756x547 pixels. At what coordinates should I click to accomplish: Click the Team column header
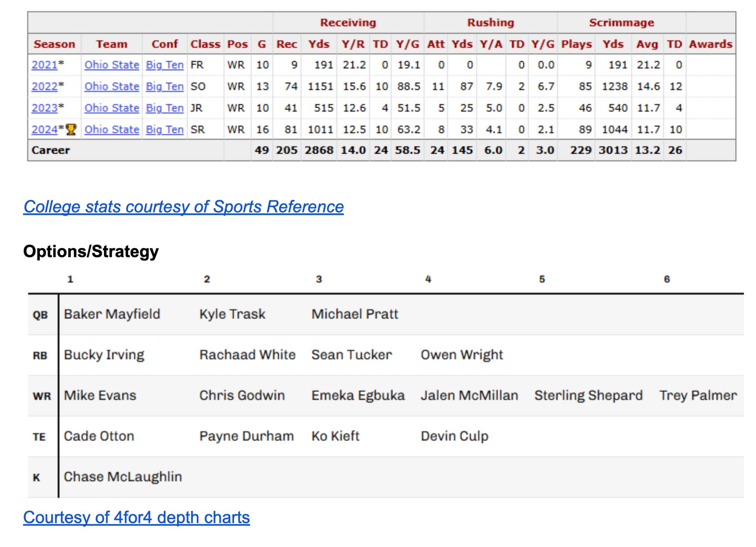click(x=112, y=44)
